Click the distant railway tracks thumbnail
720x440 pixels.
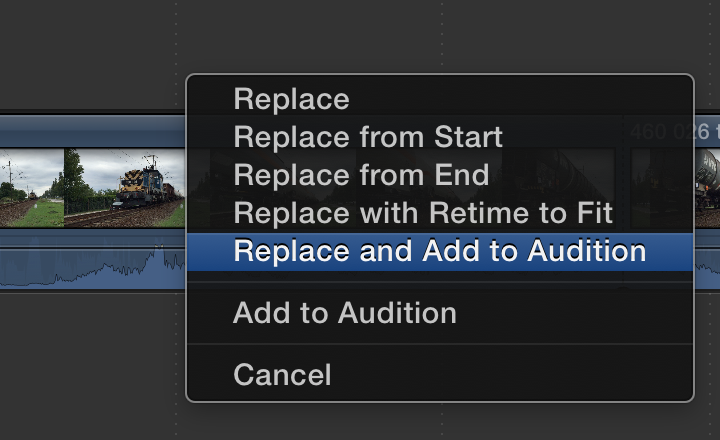pos(32,188)
